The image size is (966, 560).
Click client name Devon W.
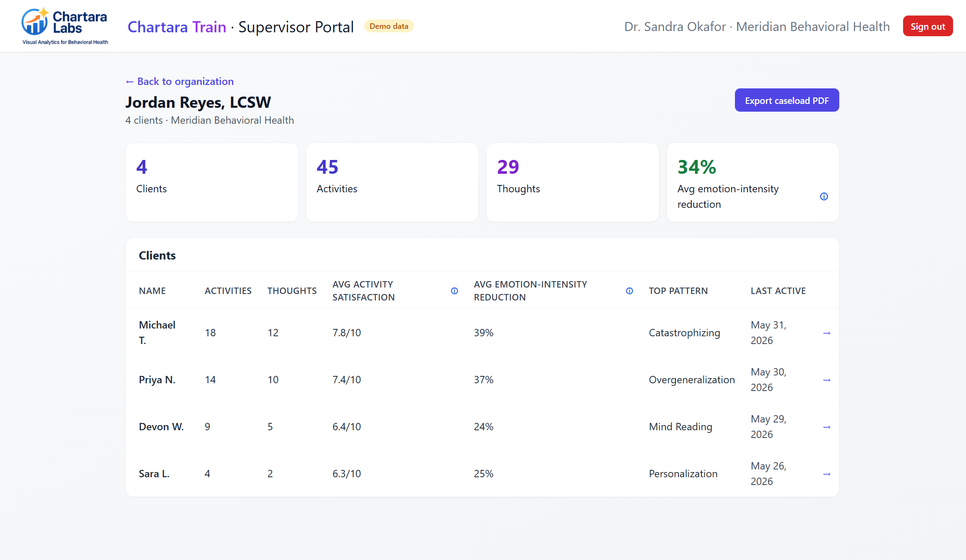tap(161, 427)
